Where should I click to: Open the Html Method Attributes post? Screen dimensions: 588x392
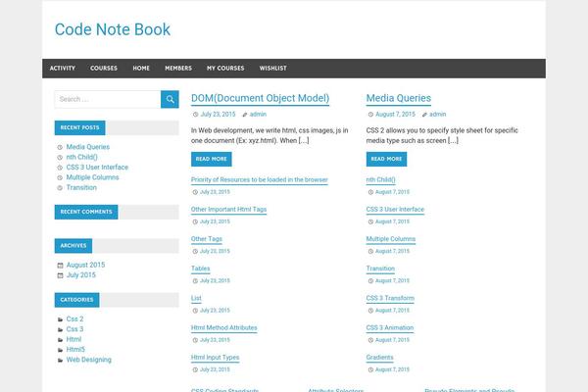[x=223, y=328]
